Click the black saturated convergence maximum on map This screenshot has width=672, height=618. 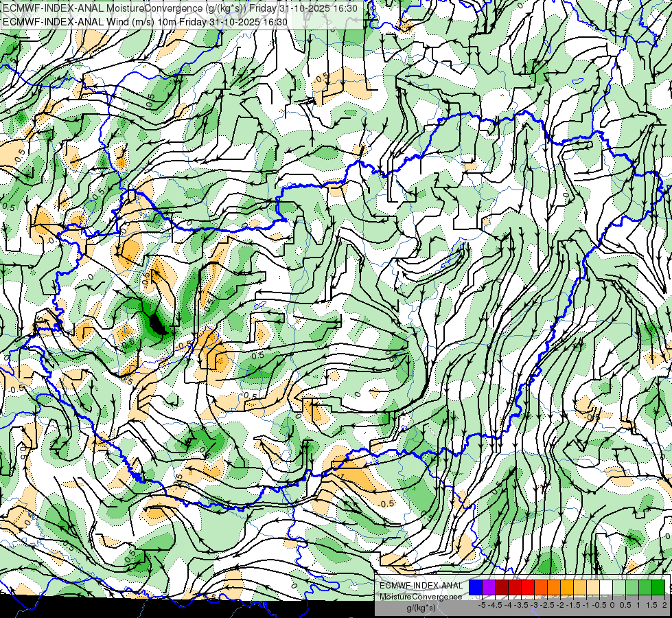[157, 325]
